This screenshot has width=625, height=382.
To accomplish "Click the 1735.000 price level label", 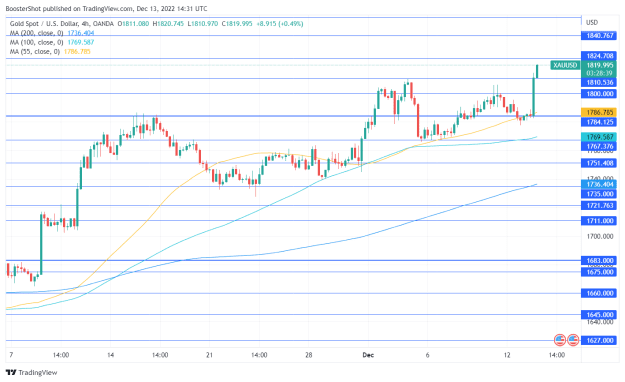I will [599, 194].
